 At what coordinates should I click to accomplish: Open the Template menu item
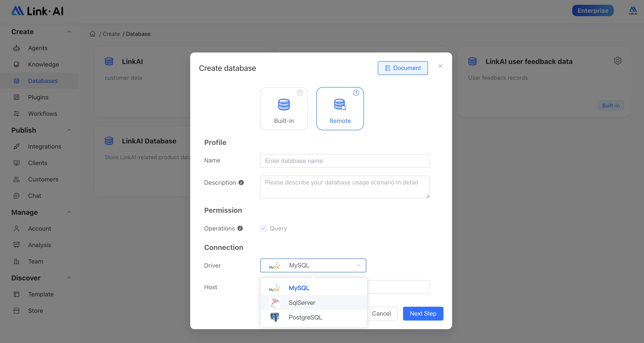point(39,294)
